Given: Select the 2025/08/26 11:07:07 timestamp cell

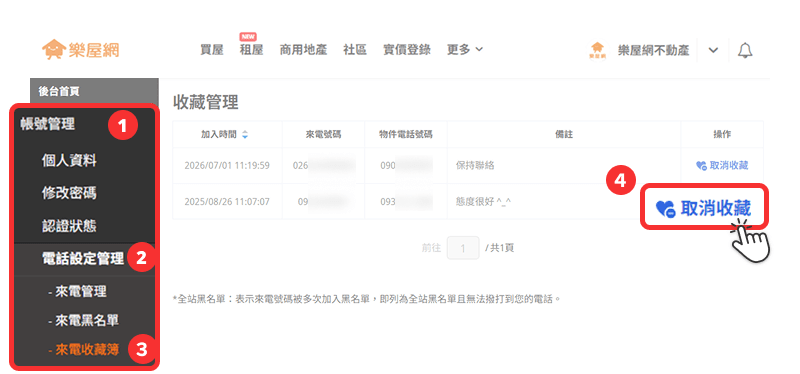Looking at the screenshot, I should 227,202.
